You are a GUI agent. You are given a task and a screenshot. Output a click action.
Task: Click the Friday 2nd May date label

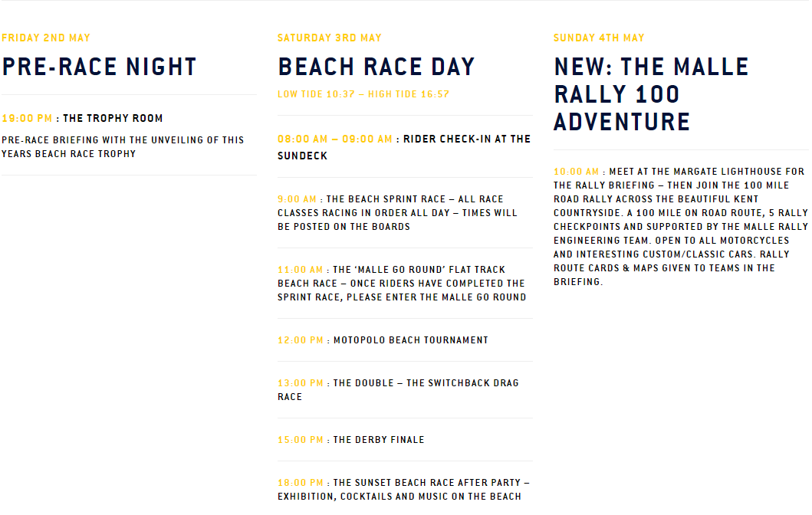click(46, 38)
